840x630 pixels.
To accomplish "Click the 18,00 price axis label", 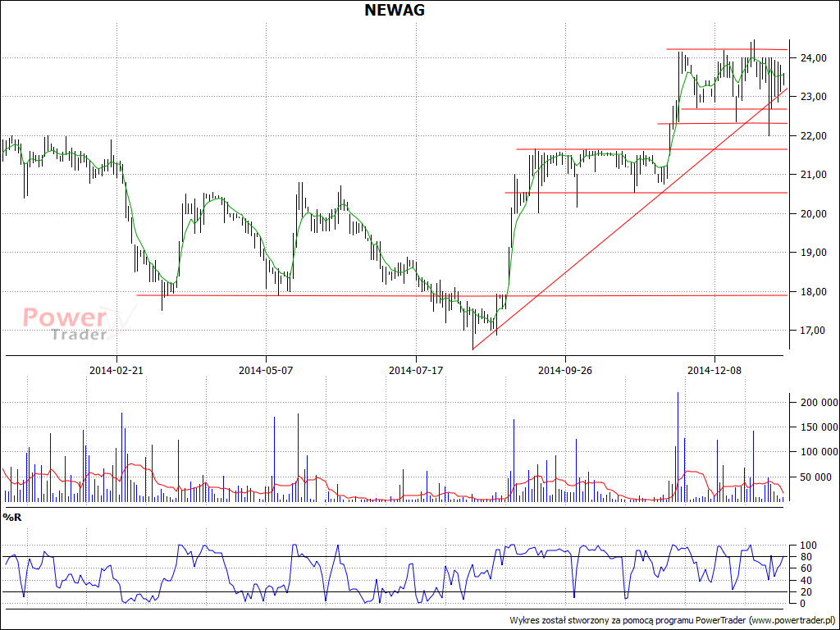I will pyautogui.click(x=813, y=292).
